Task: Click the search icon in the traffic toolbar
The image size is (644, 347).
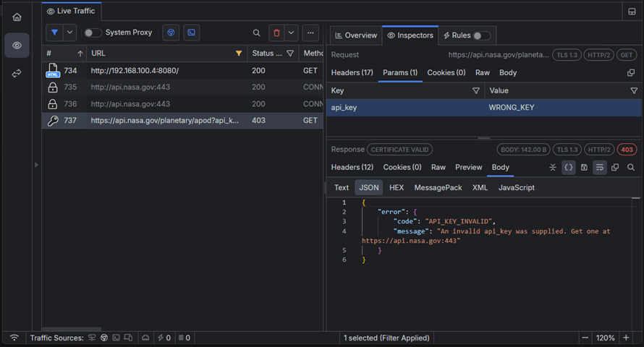Action: point(257,33)
